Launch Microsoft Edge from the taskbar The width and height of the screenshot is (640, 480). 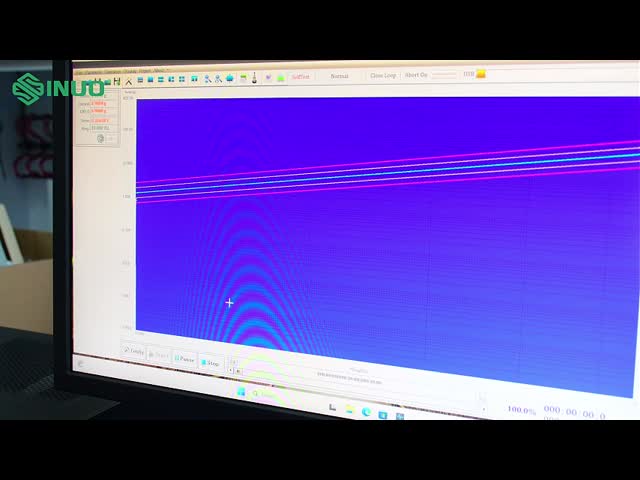point(366,412)
